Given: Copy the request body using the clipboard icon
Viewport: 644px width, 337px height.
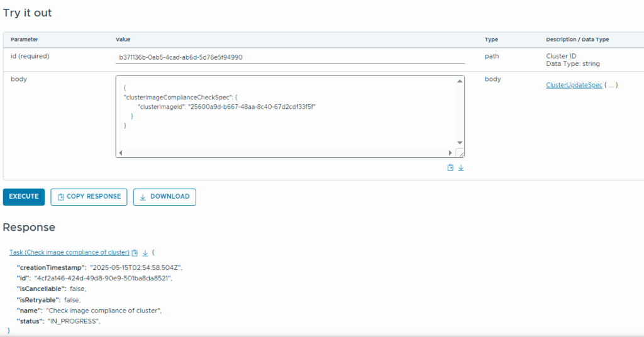Looking at the screenshot, I should tap(450, 168).
